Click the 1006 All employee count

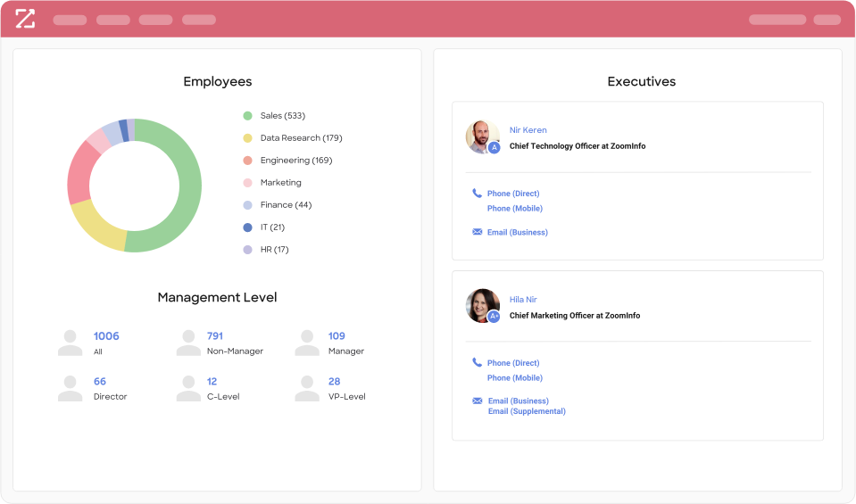(x=106, y=336)
